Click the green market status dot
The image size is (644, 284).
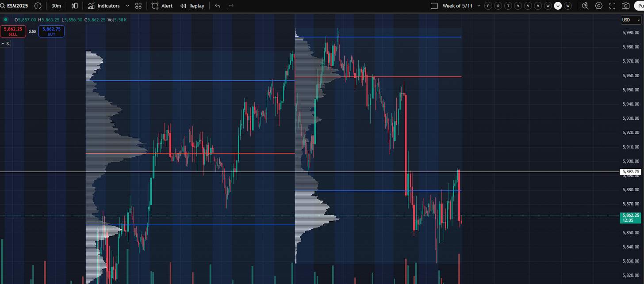5,20
